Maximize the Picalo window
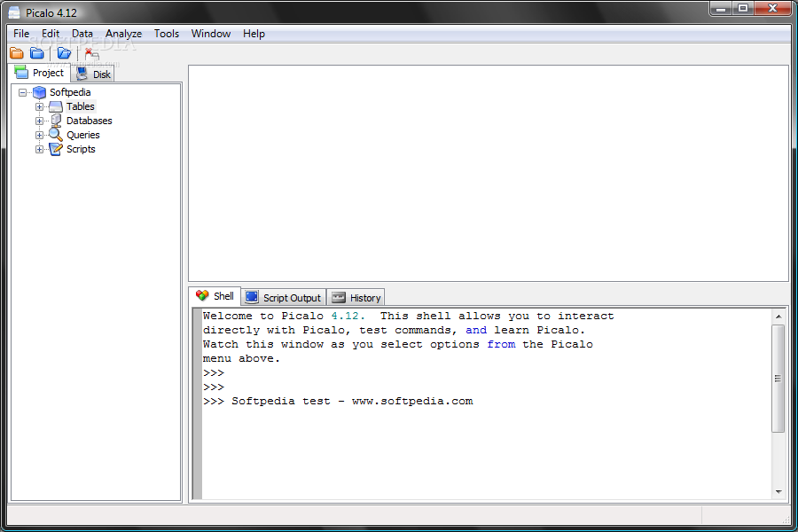798x532 pixels. click(743, 9)
